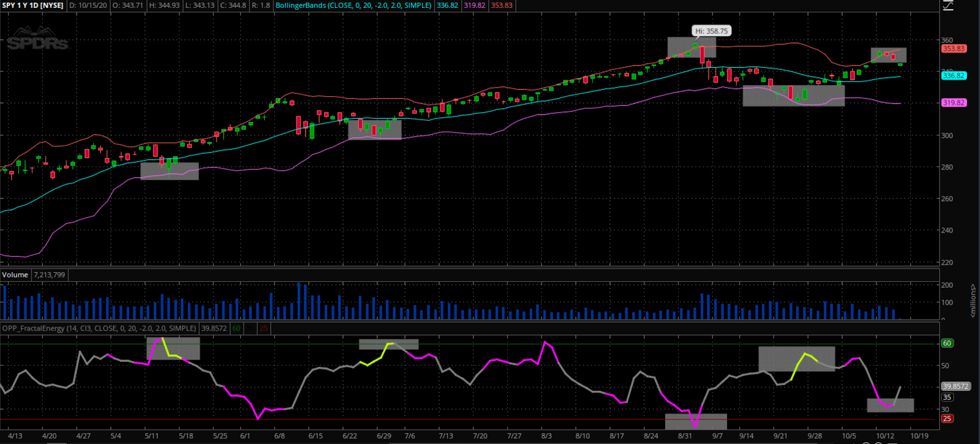The width and height of the screenshot is (980, 444).
Task: Click the 50 label on FractalEnergy axis
Action: pyautogui.click(x=945, y=366)
